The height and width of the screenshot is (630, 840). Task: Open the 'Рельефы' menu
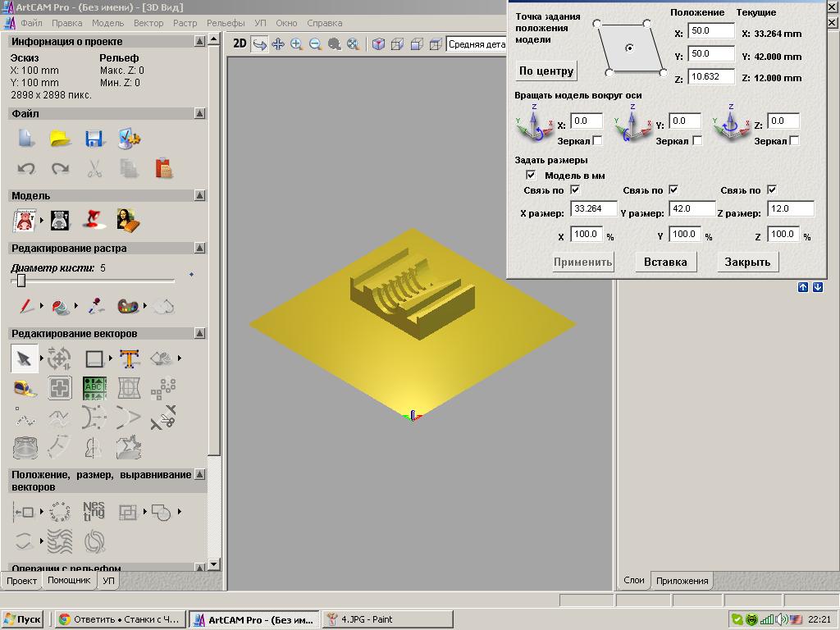point(226,23)
